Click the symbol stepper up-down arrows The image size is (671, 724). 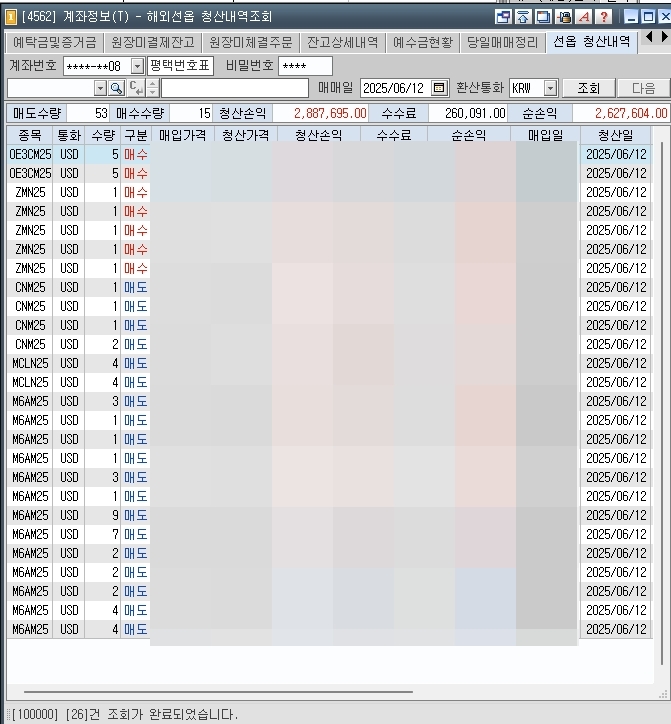click(x=153, y=88)
